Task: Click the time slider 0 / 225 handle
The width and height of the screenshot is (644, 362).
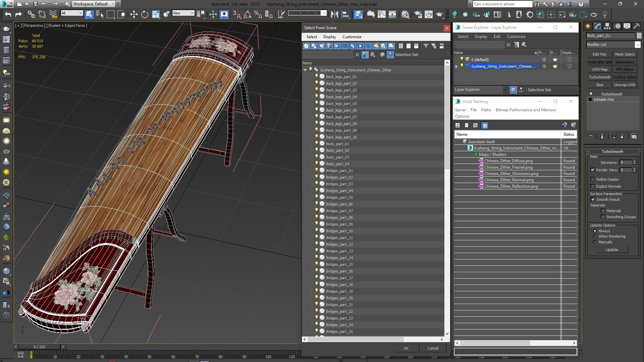Action: click(40, 347)
